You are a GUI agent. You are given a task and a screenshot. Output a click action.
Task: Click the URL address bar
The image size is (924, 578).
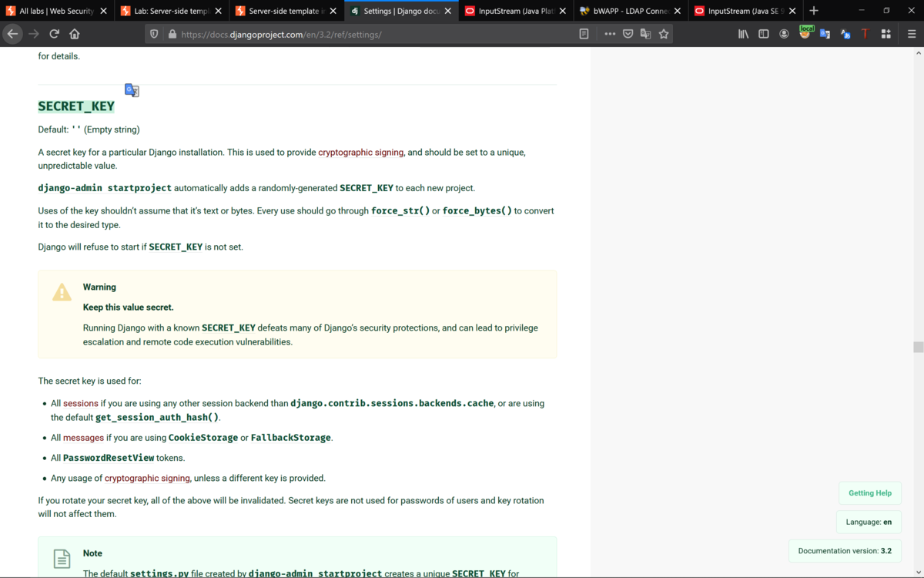pos(377,34)
